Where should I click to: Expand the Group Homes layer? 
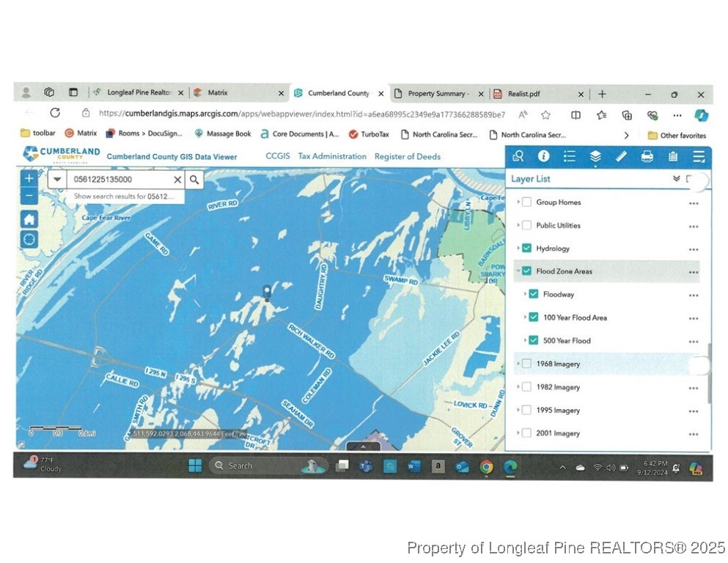point(518,202)
